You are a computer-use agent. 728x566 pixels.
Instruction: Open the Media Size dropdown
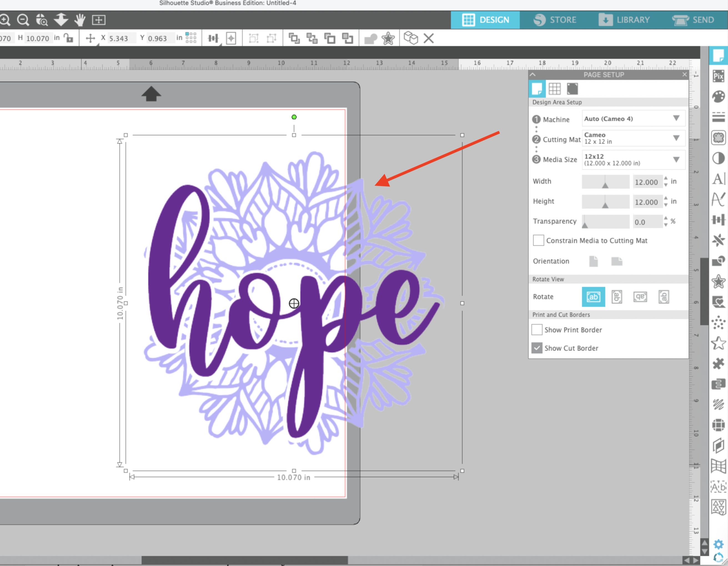click(677, 159)
